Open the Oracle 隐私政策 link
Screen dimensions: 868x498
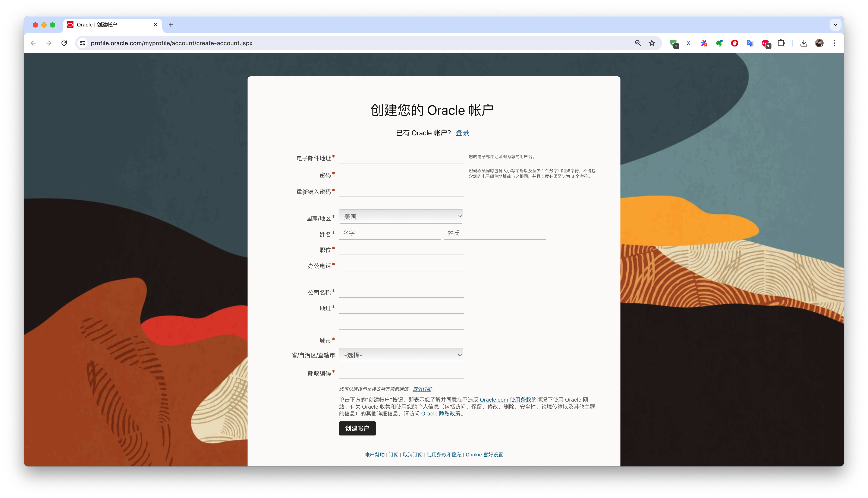440,414
